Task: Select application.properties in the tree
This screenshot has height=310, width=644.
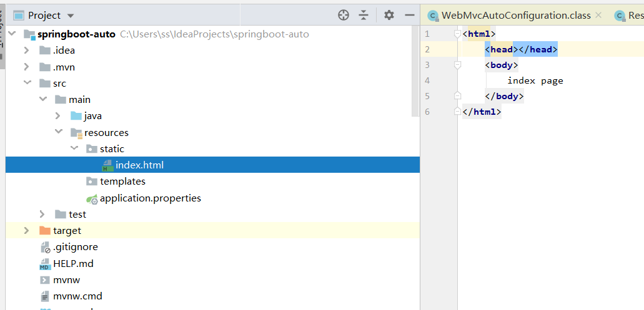Action: tap(151, 198)
